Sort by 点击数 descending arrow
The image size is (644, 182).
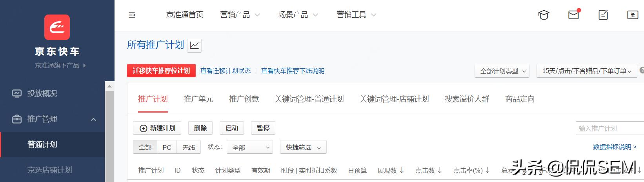click(440, 170)
